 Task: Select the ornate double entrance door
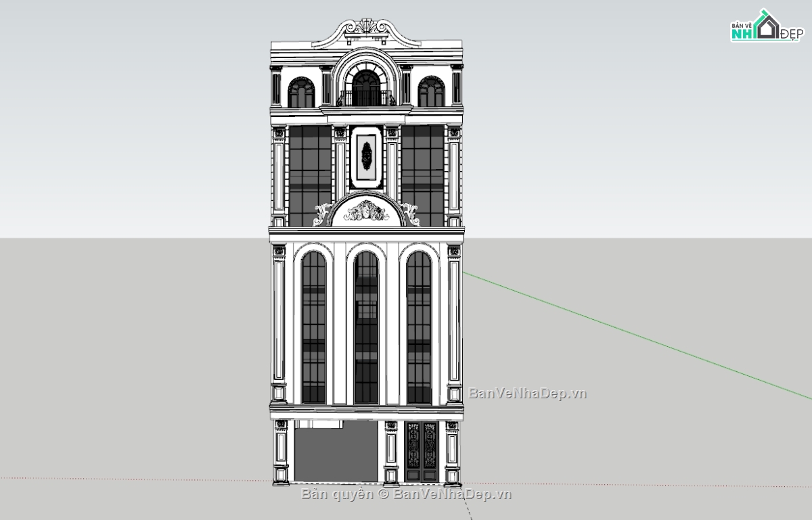point(421,452)
